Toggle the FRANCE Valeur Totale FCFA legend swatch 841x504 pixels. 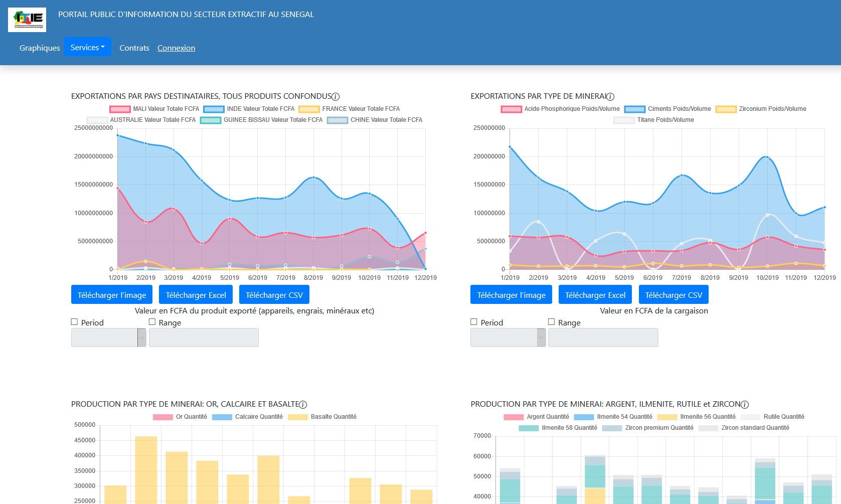pos(309,109)
